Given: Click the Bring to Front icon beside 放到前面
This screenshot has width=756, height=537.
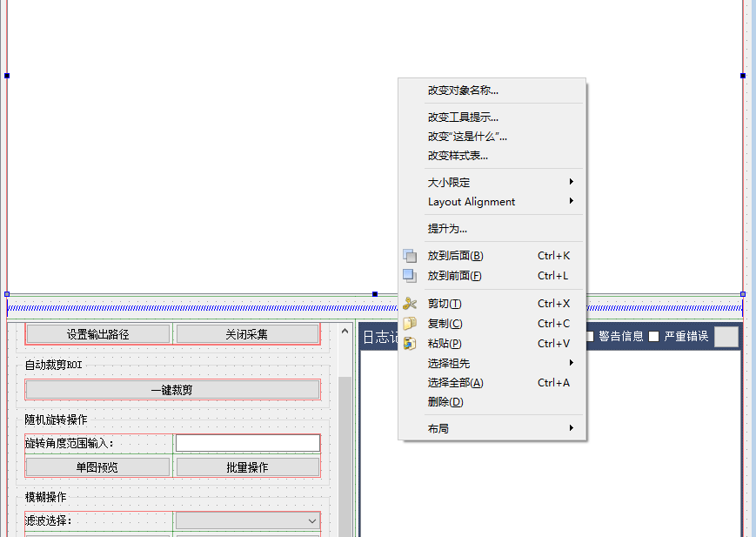Looking at the screenshot, I should click(x=411, y=276).
